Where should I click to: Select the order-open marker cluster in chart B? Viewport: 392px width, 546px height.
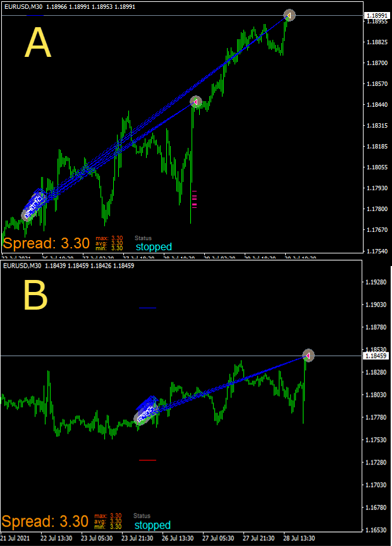click(147, 410)
